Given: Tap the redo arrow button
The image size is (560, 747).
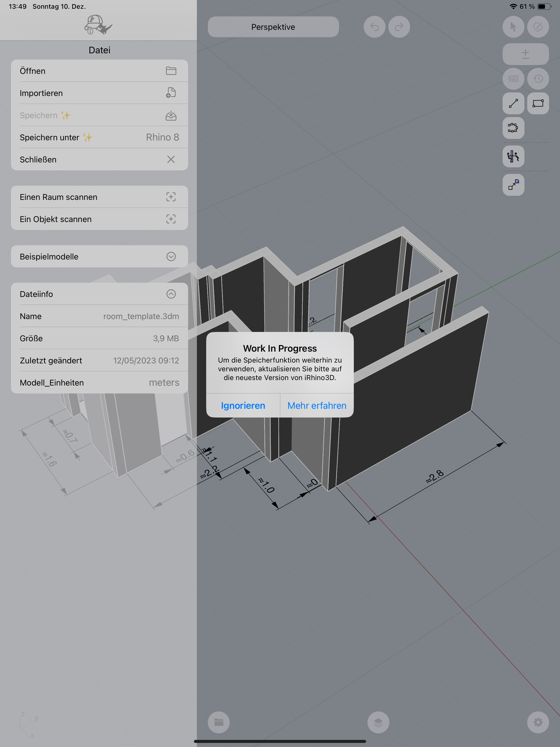Looking at the screenshot, I should pos(399,27).
